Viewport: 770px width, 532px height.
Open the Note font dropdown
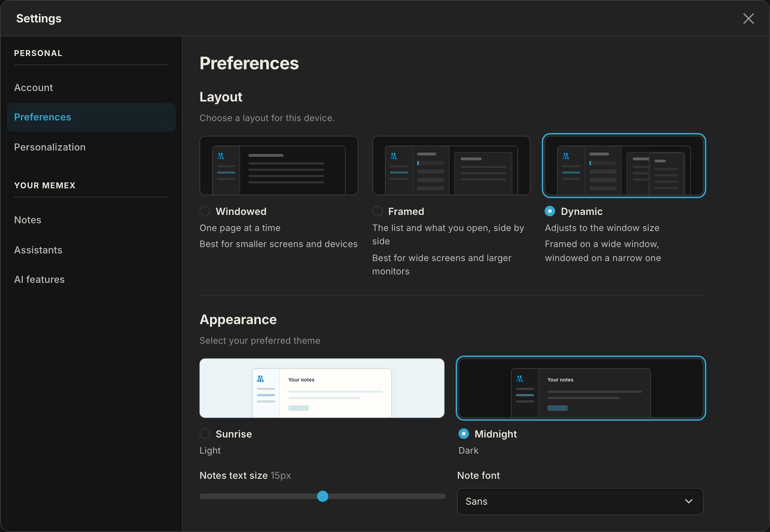tap(580, 501)
